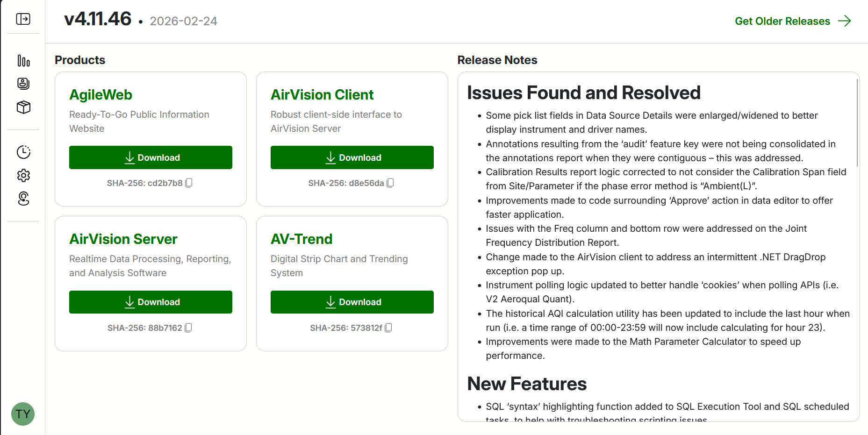The height and width of the screenshot is (435, 868).
Task: Open the bar chart statistics icon
Action: pyautogui.click(x=23, y=60)
